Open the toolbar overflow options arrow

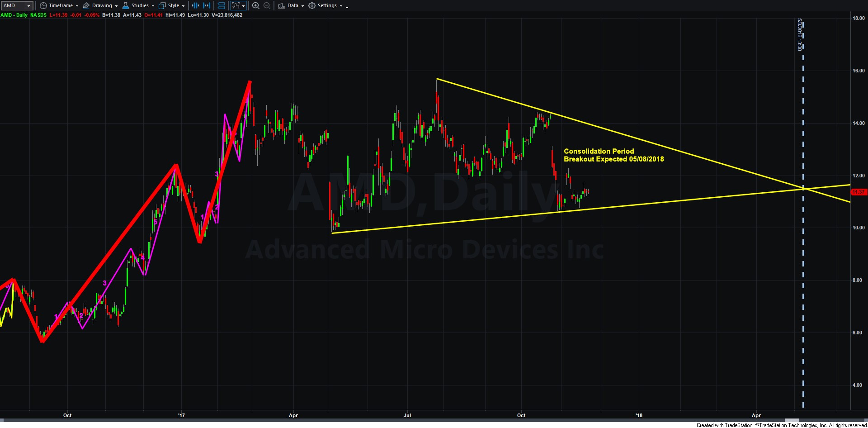click(347, 7)
